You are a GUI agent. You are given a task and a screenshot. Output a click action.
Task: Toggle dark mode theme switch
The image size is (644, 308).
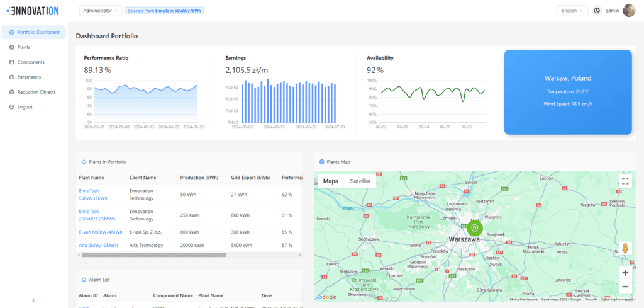point(597,11)
